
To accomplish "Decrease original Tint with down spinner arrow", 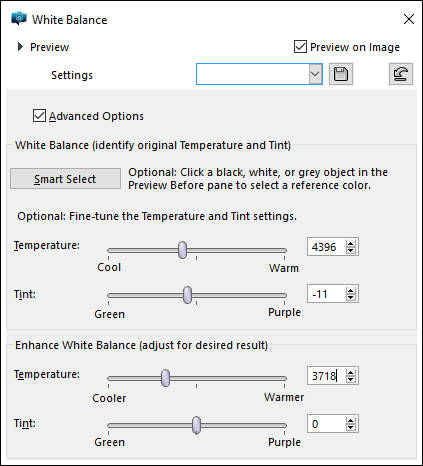I will coord(350,297).
